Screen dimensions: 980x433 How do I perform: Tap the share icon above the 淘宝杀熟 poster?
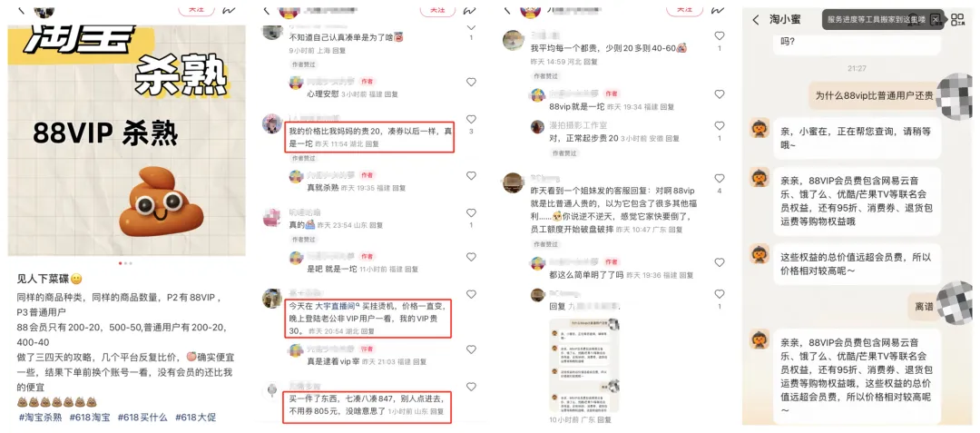(x=230, y=9)
